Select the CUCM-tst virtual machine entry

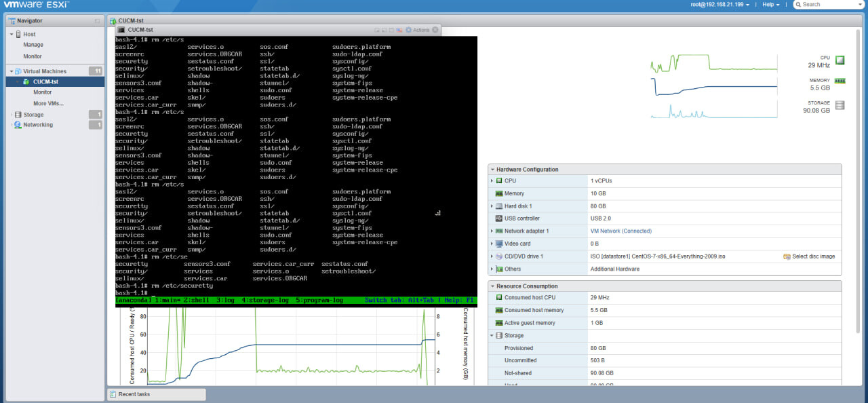(x=56, y=82)
